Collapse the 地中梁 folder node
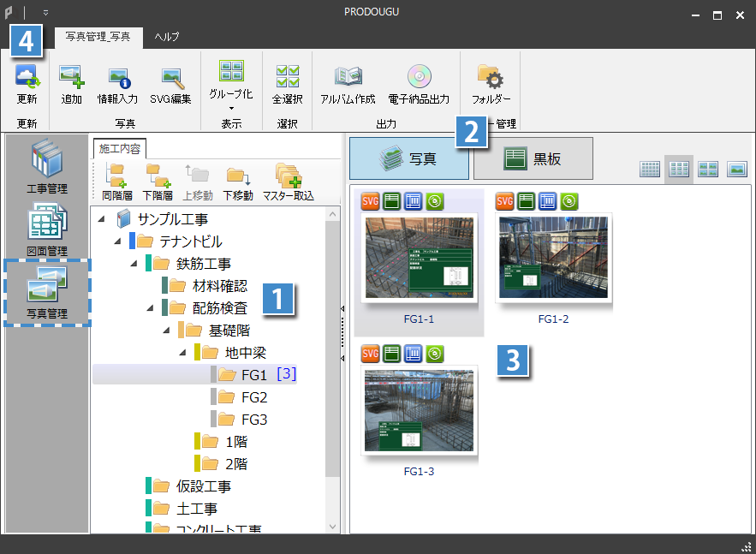 click(x=183, y=353)
